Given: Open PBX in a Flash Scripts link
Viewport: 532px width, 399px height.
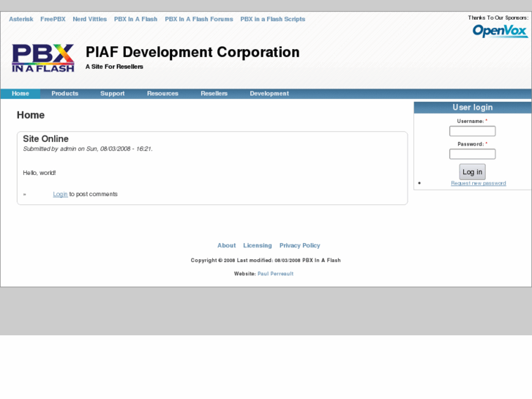Looking at the screenshot, I should (273, 19).
